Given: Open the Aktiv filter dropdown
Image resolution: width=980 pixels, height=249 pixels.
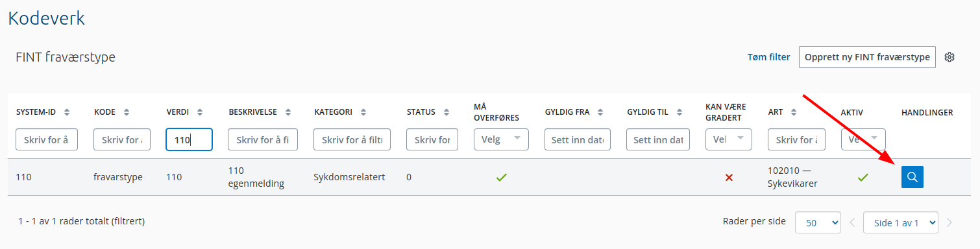Looking at the screenshot, I should pos(863,139).
